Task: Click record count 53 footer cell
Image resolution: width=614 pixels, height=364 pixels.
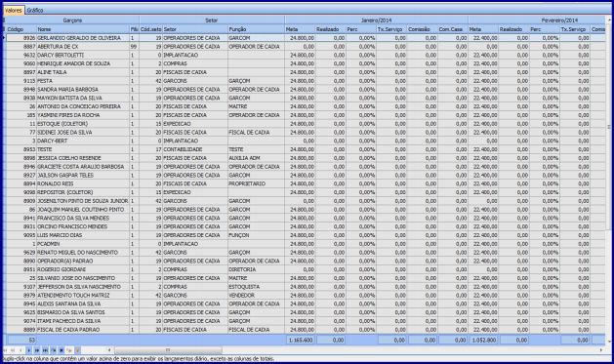Action: (x=21, y=341)
